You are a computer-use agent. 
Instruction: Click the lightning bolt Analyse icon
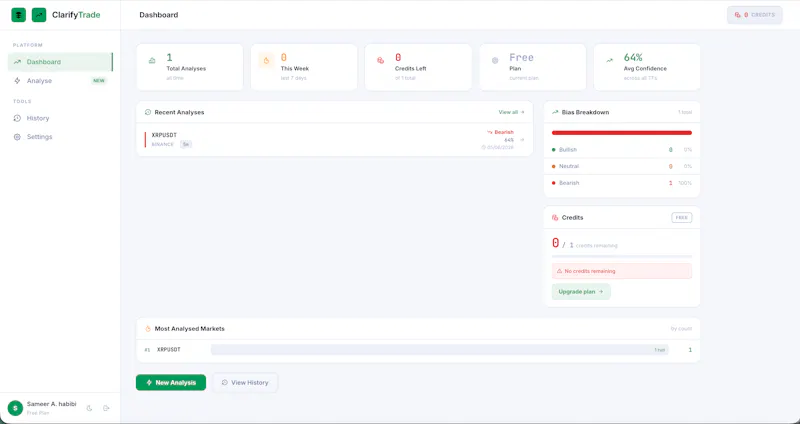coord(17,81)
